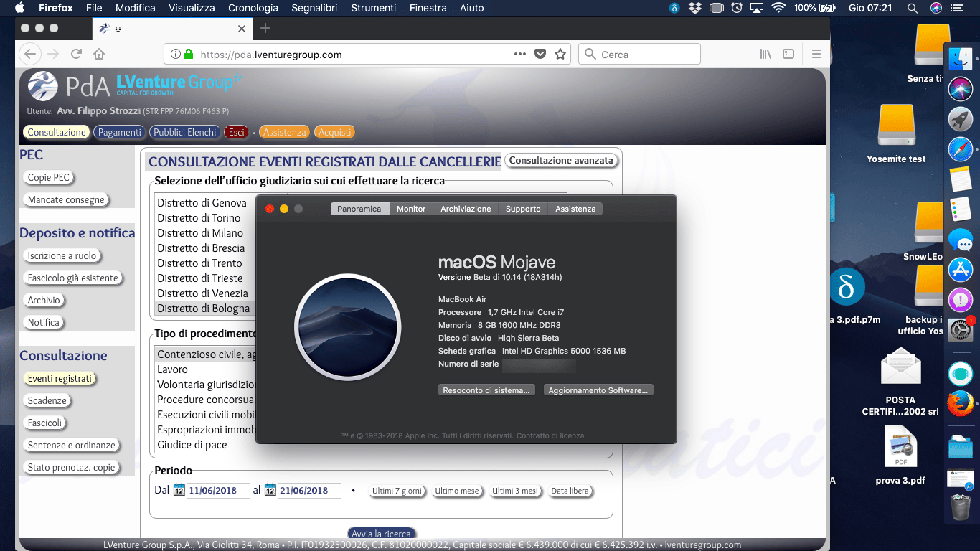The image size is (980, 551).
Task: Open Firefox library icon
Action: [765, 54]
